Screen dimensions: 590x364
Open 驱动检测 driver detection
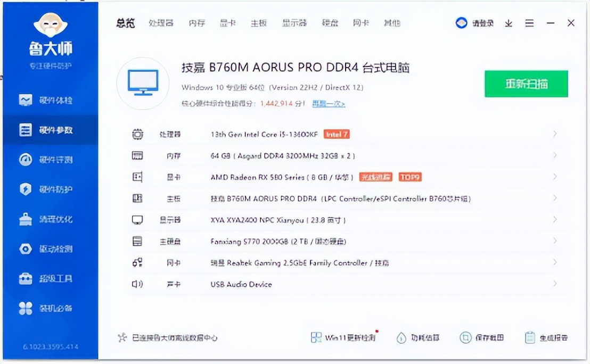pyautogui.click(x=50, y=249)
